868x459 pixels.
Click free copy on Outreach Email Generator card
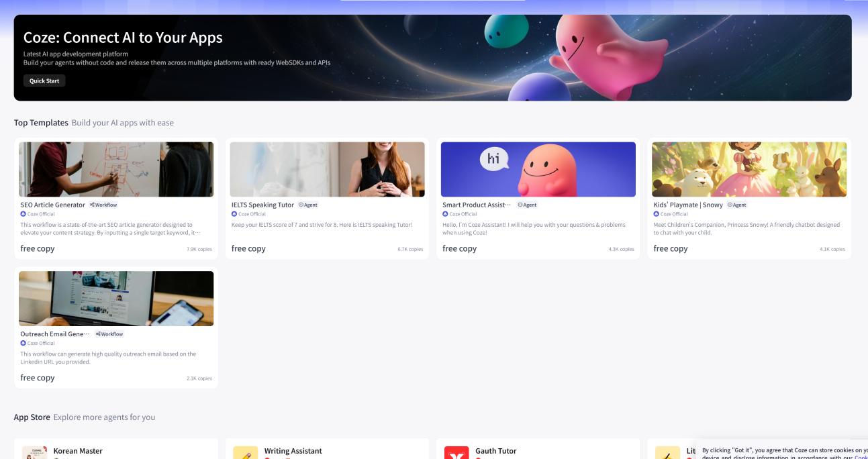click(x=38, y=378)
